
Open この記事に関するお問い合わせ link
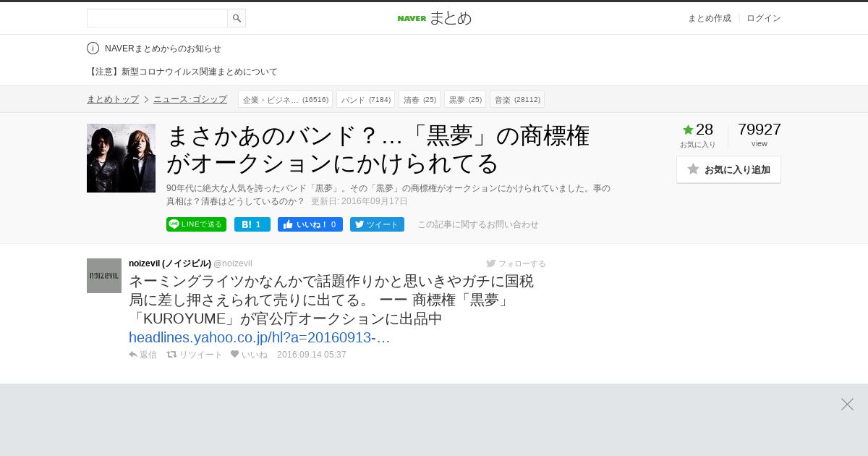(478, 224)
